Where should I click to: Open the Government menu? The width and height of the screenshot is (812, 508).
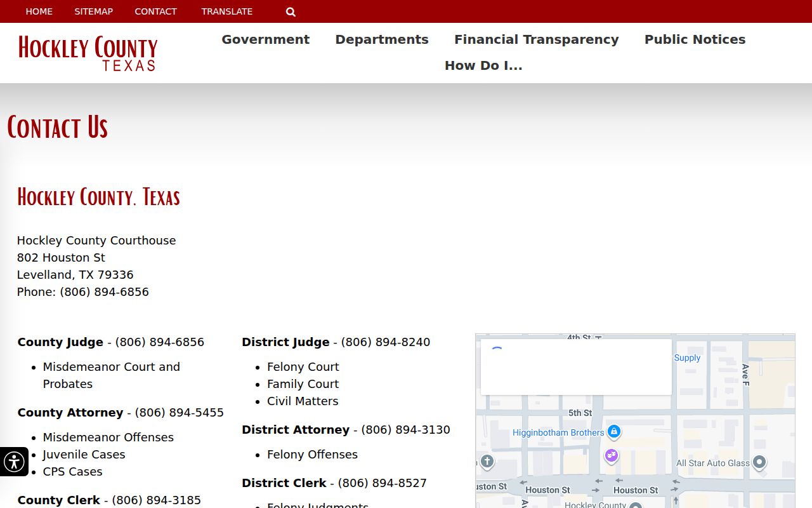coord(265,39)
